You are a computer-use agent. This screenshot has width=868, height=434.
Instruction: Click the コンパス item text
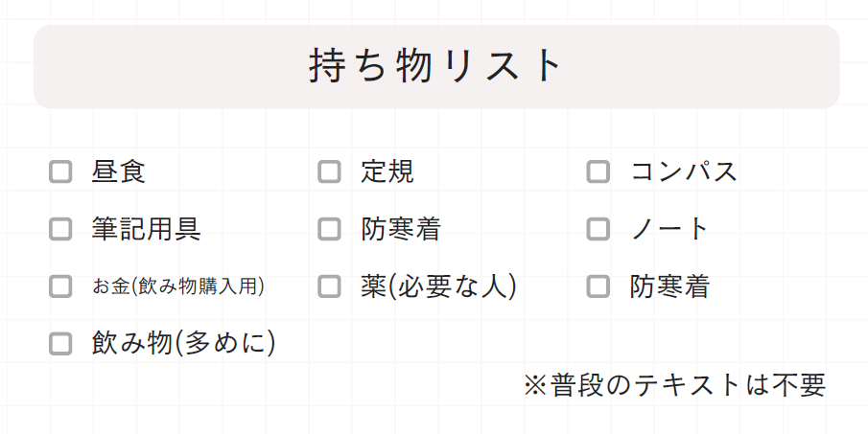(684, 172)
